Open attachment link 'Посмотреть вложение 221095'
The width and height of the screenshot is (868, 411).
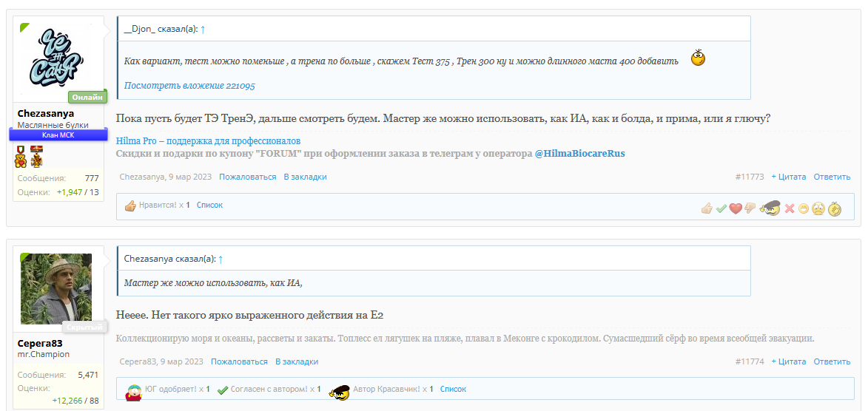(x=189, y=86)
